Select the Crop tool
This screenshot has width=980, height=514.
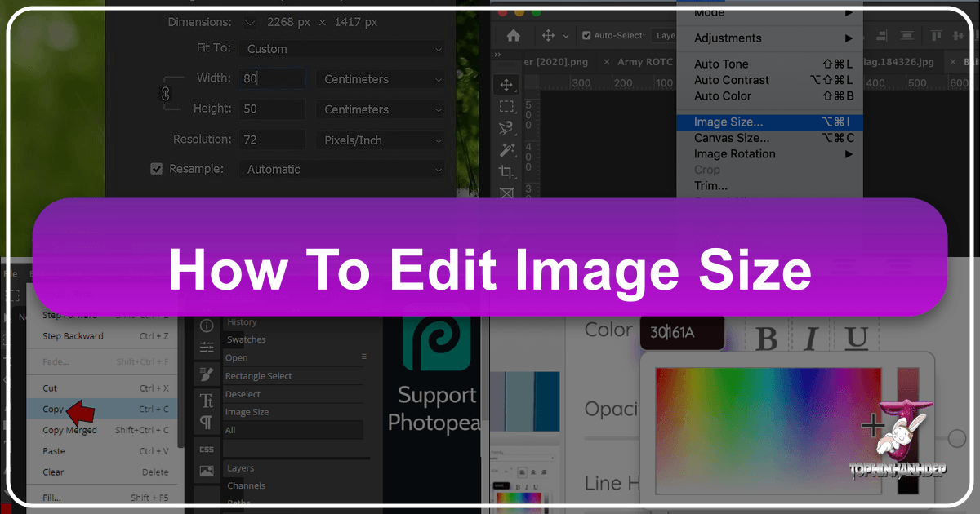coord(507,170)
